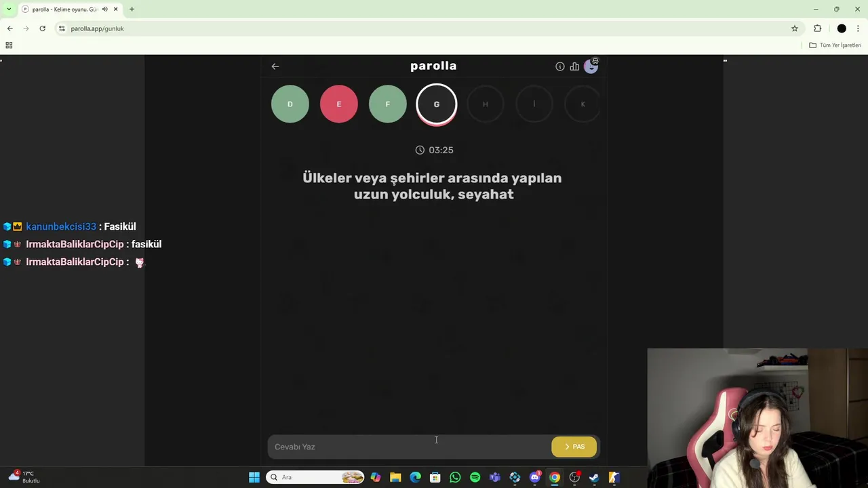Go back using the parolla back arrow

coord(275,66)
